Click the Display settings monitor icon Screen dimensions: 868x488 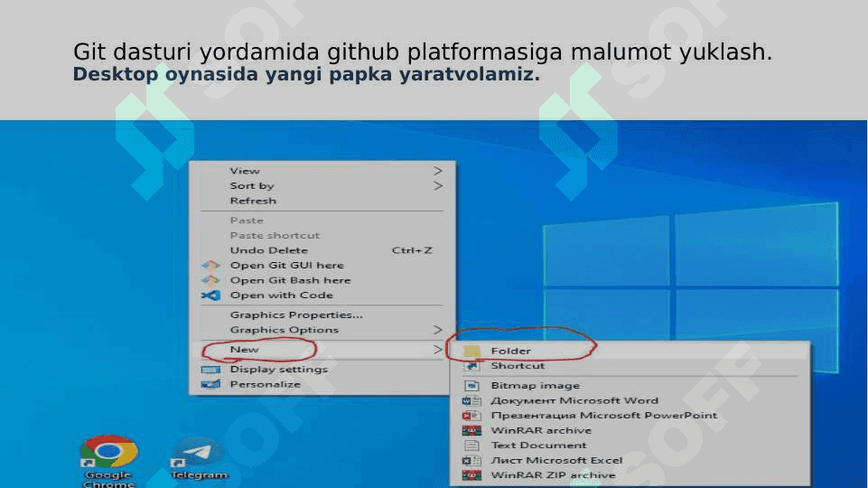click(211, 370)
